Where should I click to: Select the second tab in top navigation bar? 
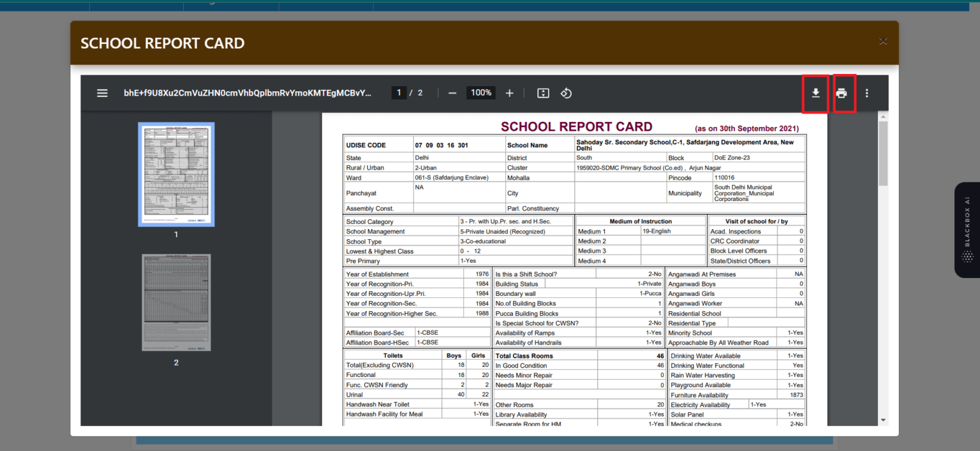136,6
